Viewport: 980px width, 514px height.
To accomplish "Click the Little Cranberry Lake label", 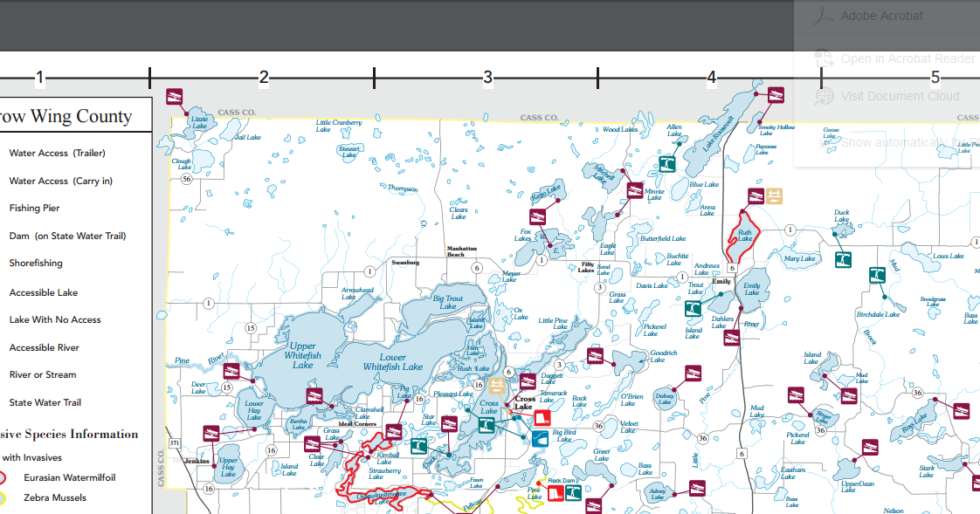I will pos(338,127).
